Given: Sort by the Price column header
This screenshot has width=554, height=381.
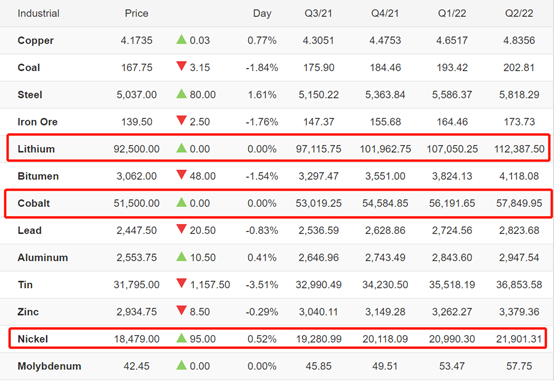Looking at the screenshot, I should [136, 13].
